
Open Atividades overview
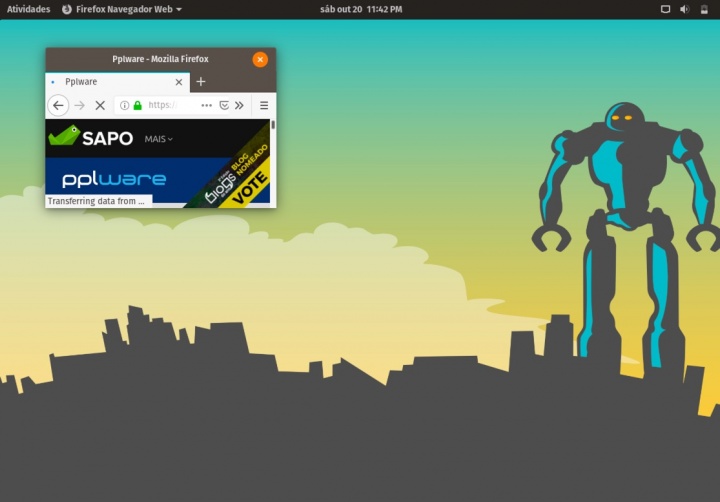29,9
